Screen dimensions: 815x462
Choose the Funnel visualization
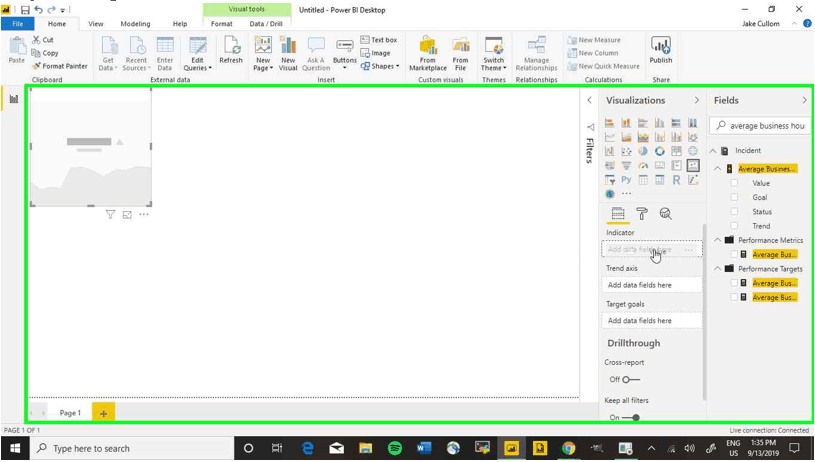click(626, 166)
